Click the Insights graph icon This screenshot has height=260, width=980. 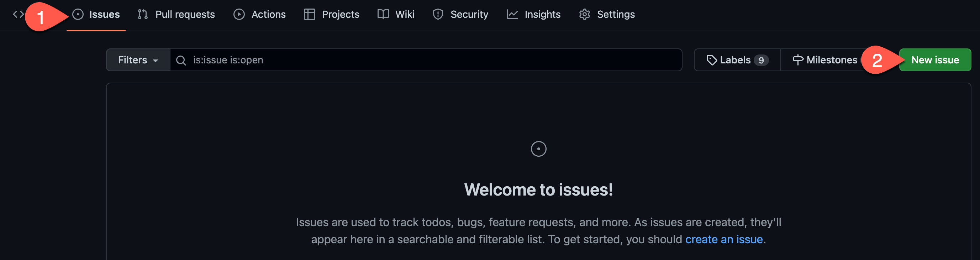pyautogui.click(x=512, y=15)
